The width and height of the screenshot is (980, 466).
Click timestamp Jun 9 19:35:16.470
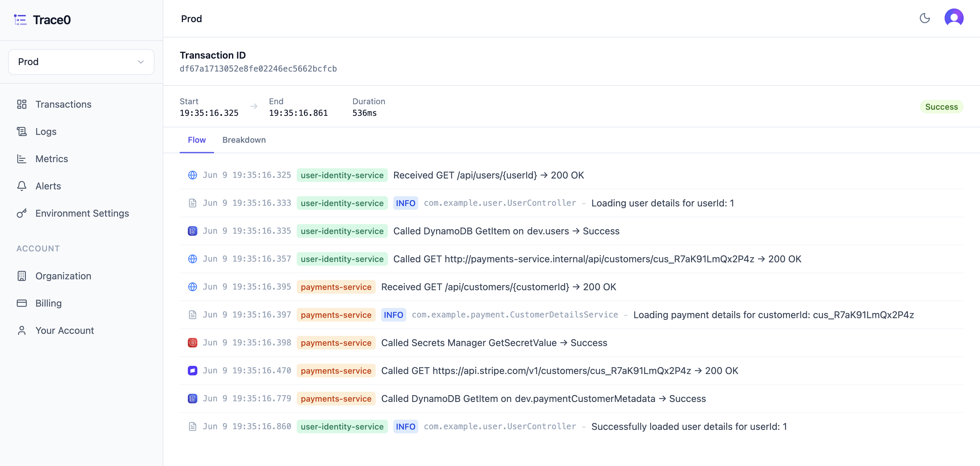247,370
